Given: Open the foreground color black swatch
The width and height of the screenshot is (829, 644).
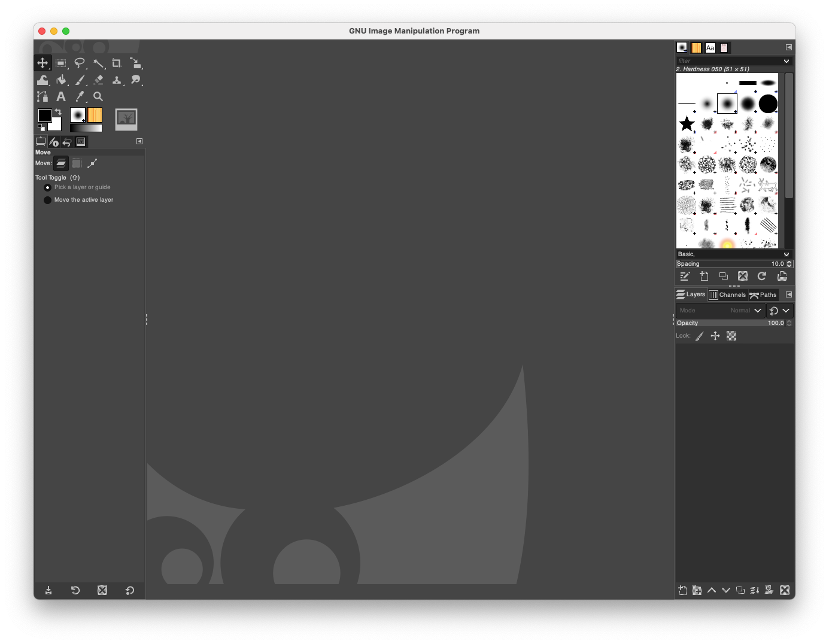Looking at the screenshot, I should pos(44,115).
